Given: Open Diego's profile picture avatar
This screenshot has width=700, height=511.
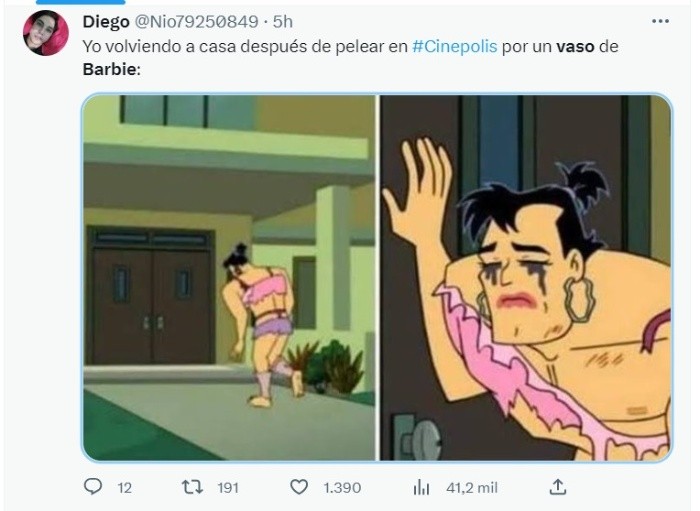Looking at the screenshot, I should coord(46,33).
